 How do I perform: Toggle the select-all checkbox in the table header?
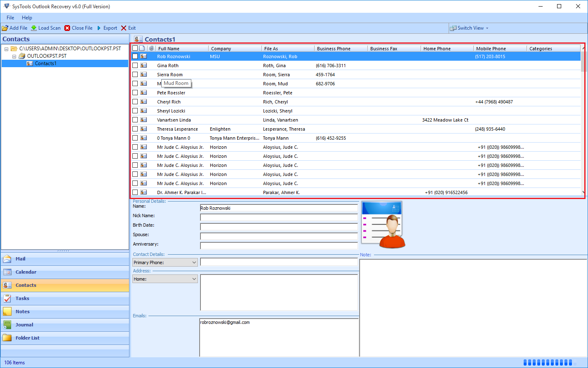[x=135, y=48]
